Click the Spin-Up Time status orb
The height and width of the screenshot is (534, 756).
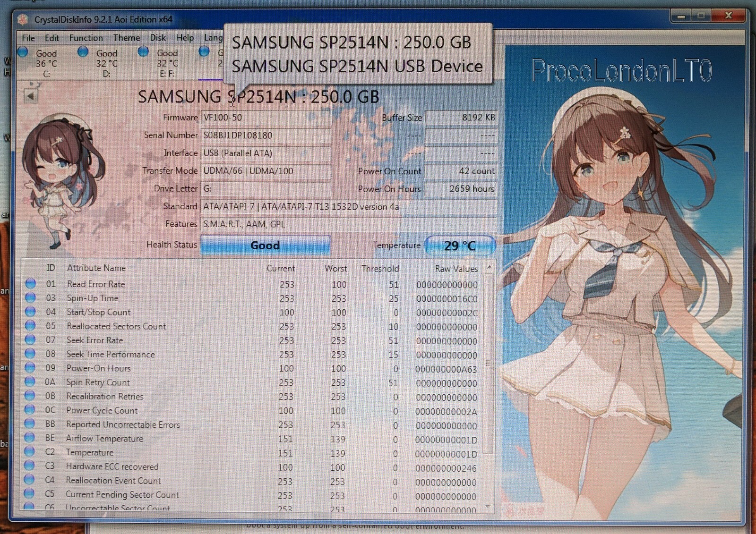click(x=30, y=297)
